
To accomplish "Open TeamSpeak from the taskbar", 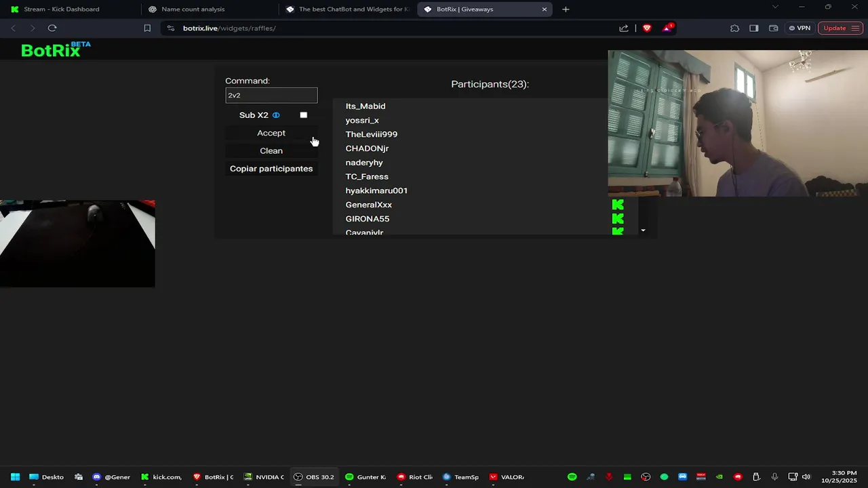I will (461, 477).
